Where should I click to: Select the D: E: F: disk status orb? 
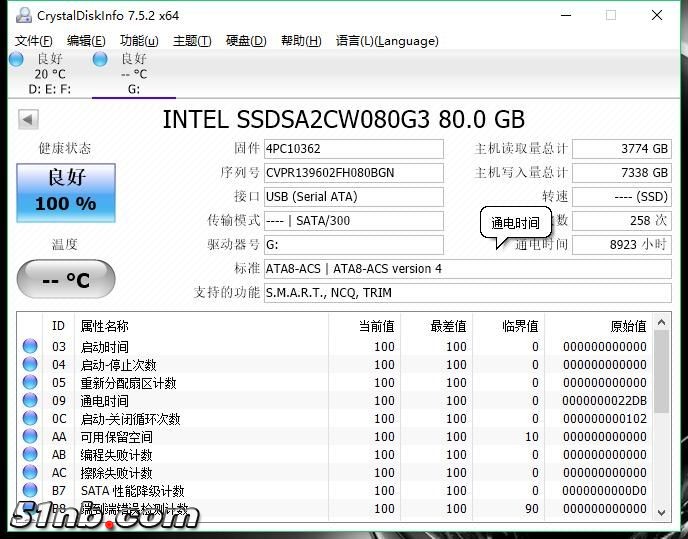16,59
